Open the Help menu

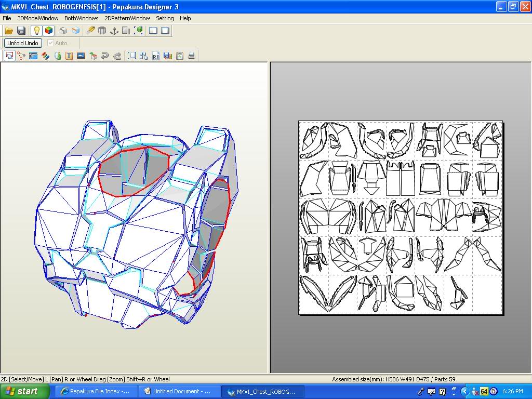click(185, 18)
